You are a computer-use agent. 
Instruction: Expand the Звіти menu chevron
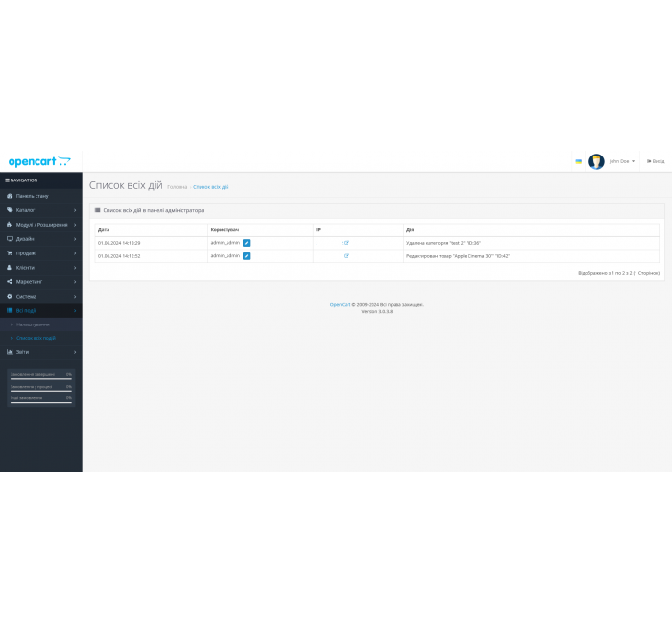pos(75,352)
